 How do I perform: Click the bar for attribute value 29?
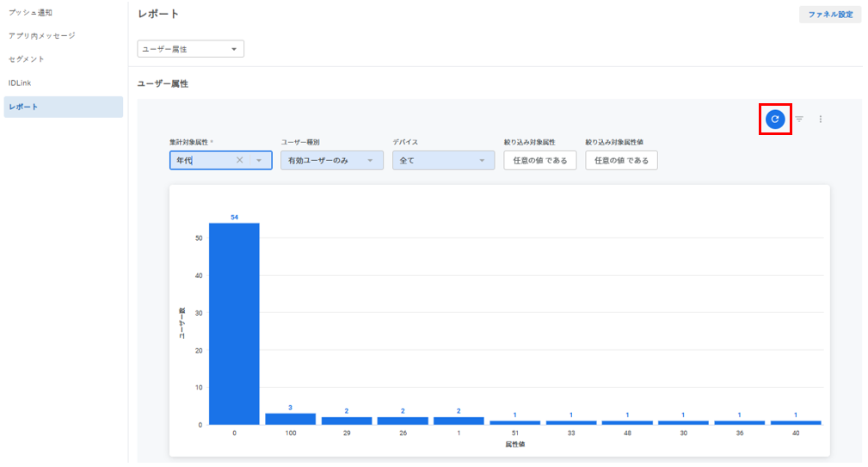click(347, 421)
